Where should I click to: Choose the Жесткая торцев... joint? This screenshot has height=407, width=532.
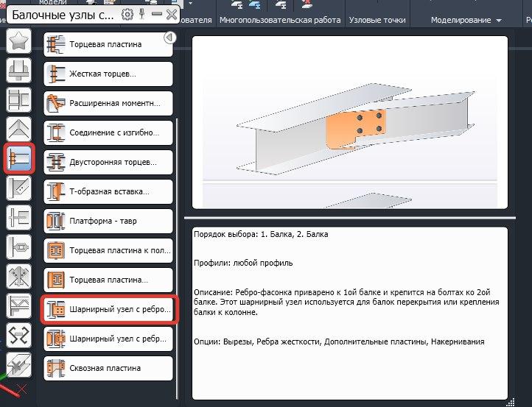click(108, 74)
